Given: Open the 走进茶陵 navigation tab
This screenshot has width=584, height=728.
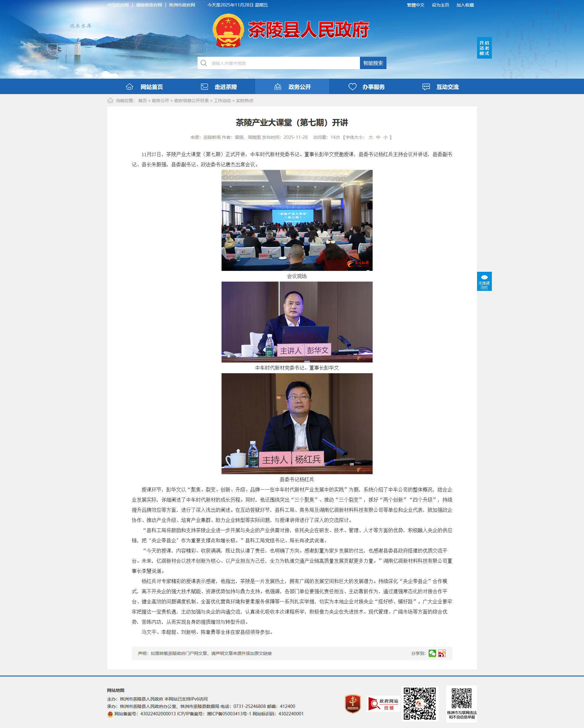Looking at the screenshot, I should [218, 87].
